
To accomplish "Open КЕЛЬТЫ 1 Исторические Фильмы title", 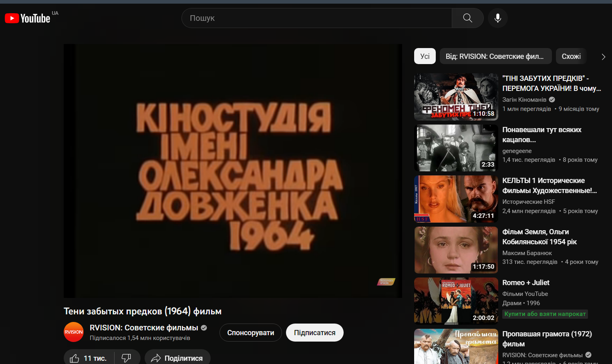I will [x=550, y=185].
